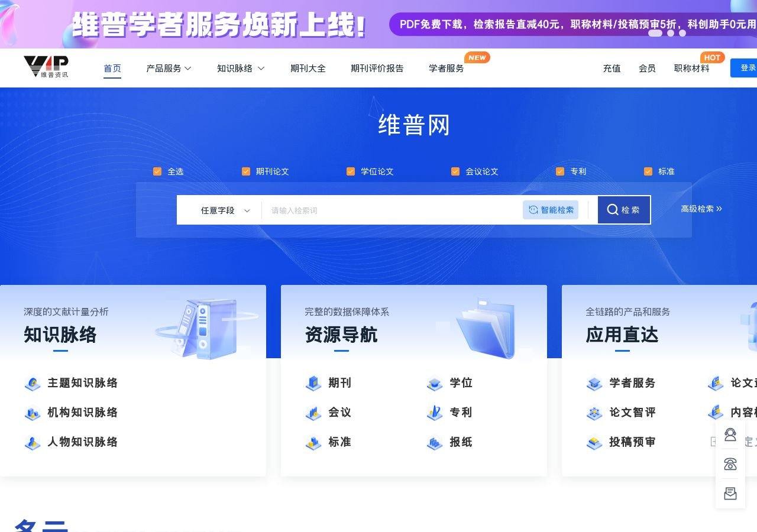Open telephone contact floating icon
The height and width of the screenshot is (532, 757).
730,464
